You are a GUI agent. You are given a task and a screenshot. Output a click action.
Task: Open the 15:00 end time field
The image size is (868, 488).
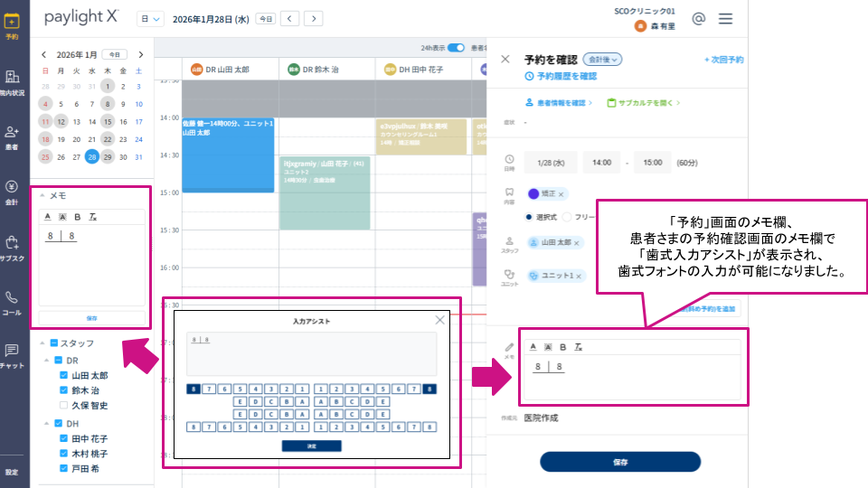652,163
